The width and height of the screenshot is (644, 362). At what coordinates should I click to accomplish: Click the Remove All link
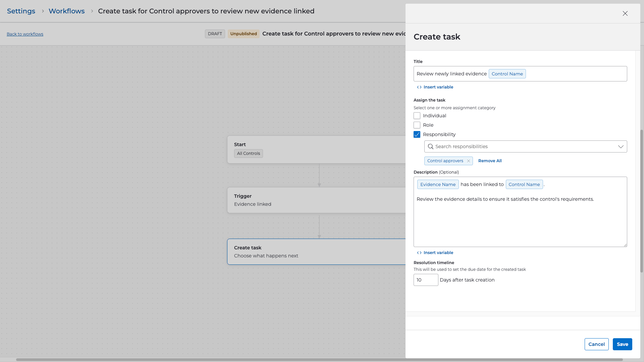point(490,161)
